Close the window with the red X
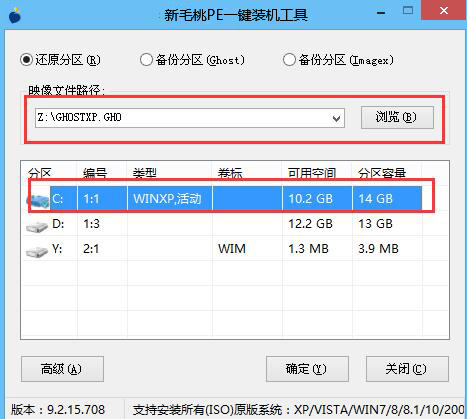Image resolution: width=467 pixels, height=419 pixels. click(x=444, y=10)
